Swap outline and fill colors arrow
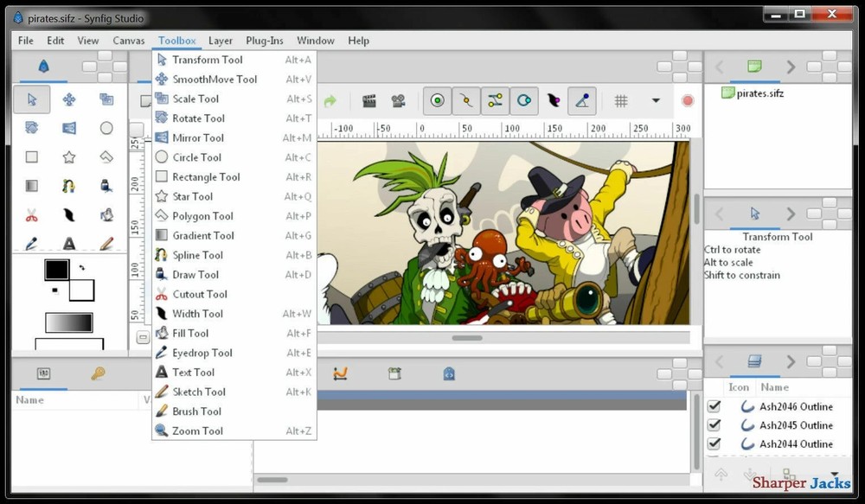This screenshot has width=865, height=504. pos(82,268)
